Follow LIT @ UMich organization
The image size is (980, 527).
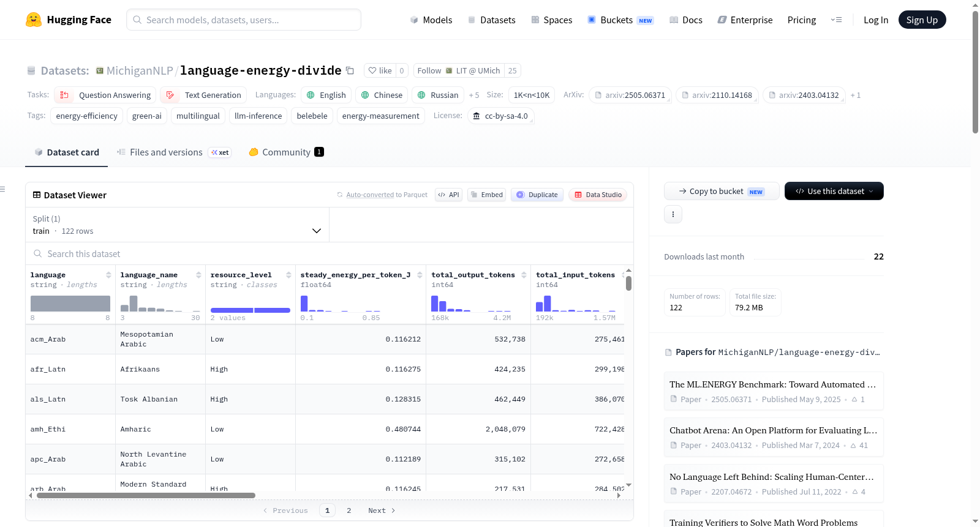pyautogui.click(x=459, y=70)
